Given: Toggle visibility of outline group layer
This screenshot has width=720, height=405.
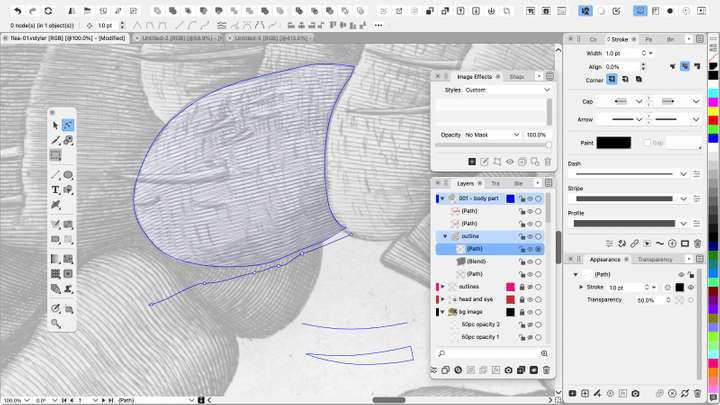Looking at the screenshot, I should click(x=530, y=236).
